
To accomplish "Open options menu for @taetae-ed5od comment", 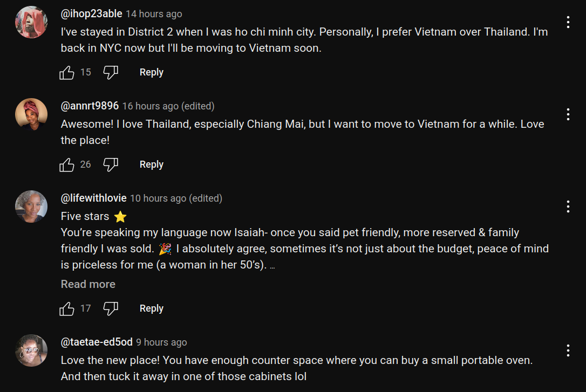I will click(568, 350).
